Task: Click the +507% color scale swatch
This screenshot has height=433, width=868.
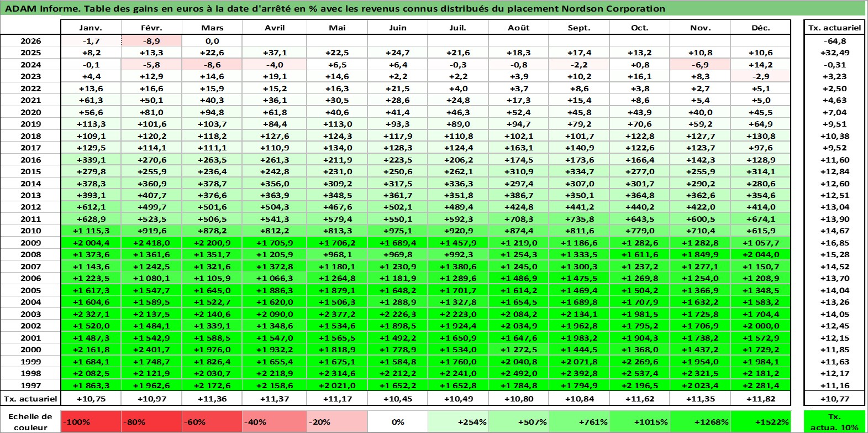Action: coord(519,421)
